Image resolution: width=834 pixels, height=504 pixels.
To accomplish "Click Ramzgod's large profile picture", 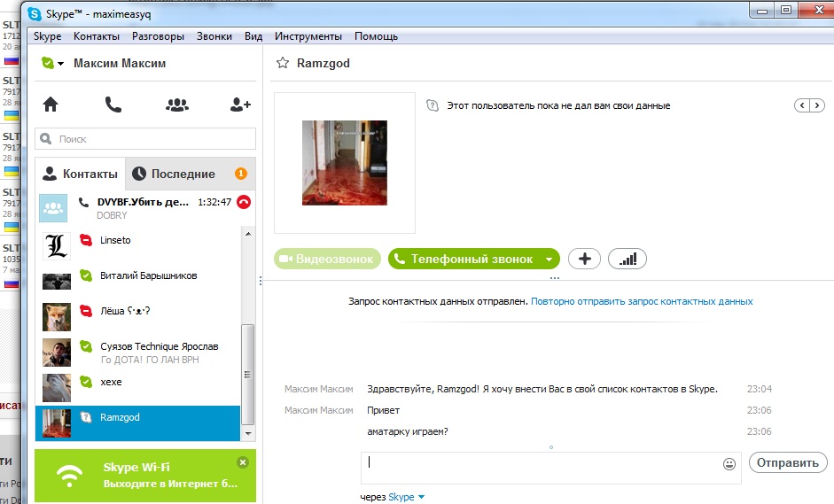I will [345, 163].
